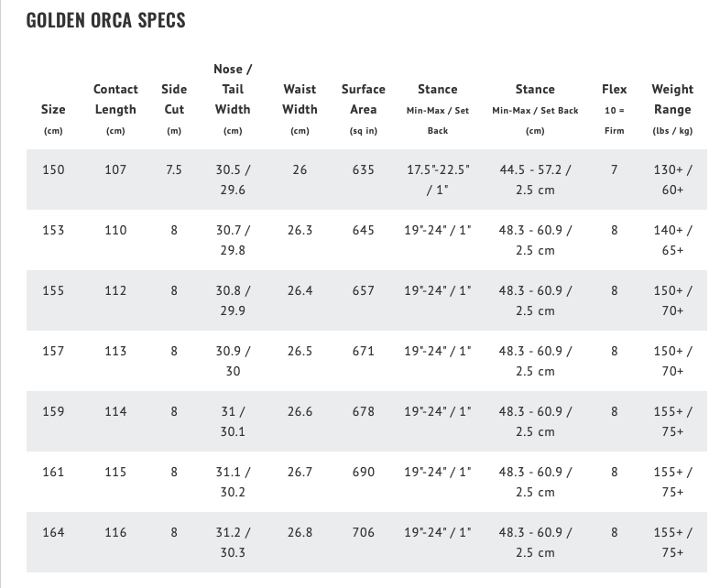Click the Golden Orca Specs heading

pos(105,20)
